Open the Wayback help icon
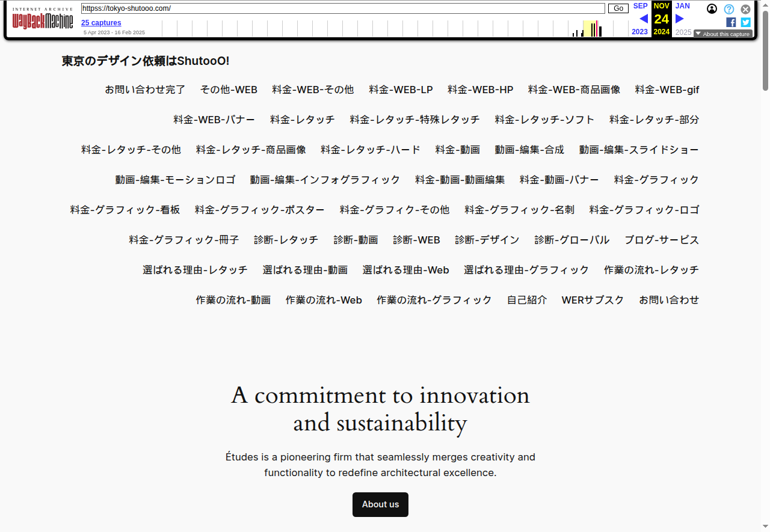Image resolution: width=770 pixels, height=532 pixels. 728,9
